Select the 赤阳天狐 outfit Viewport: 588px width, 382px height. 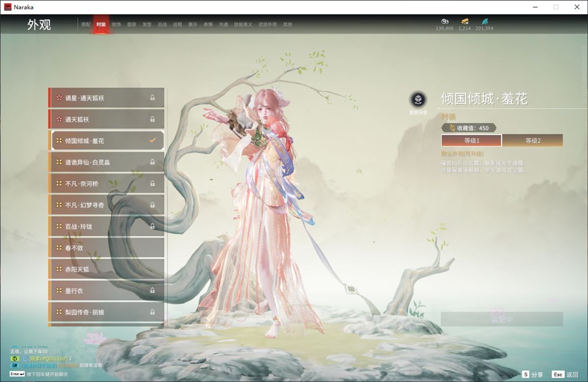[106, 269]
